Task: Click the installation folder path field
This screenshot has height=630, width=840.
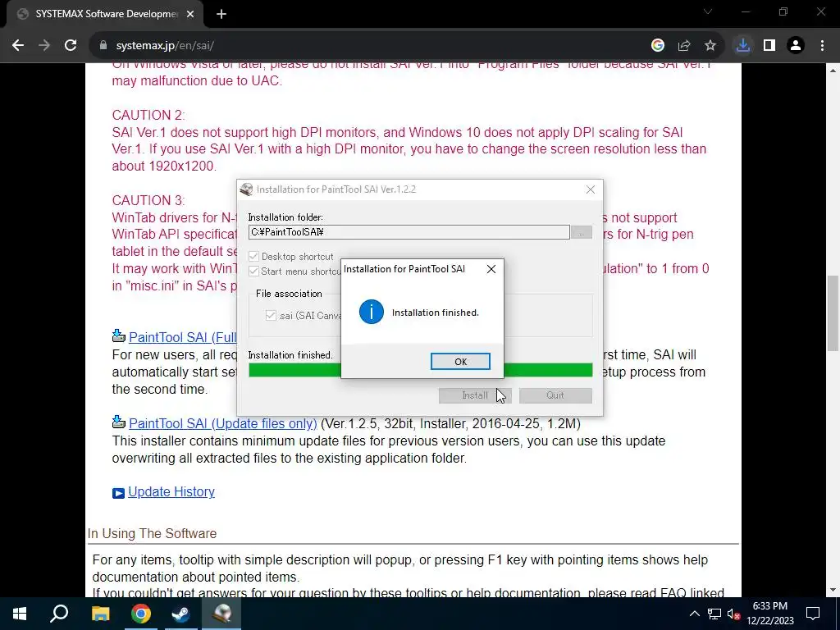Action: (x=409, y=232)
